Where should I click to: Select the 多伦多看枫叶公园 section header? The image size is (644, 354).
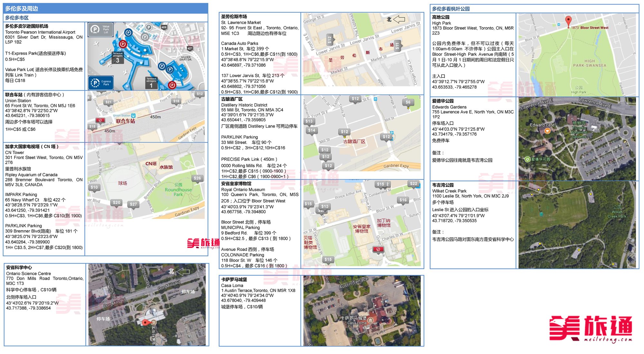coord(451,9)
